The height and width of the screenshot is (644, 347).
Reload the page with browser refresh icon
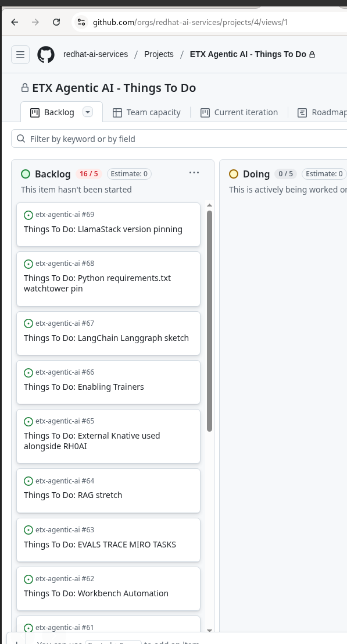tap(56, 22)
